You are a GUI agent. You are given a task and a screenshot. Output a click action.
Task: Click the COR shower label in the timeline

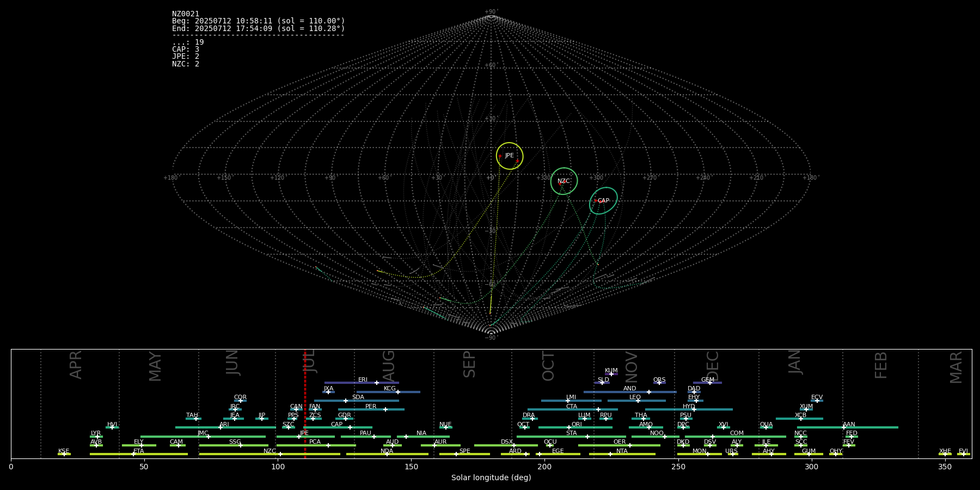241,397
